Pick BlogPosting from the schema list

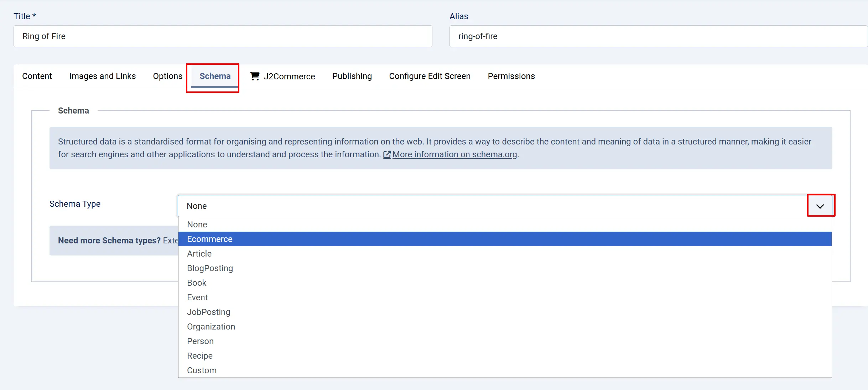click(x=505, y=268)
